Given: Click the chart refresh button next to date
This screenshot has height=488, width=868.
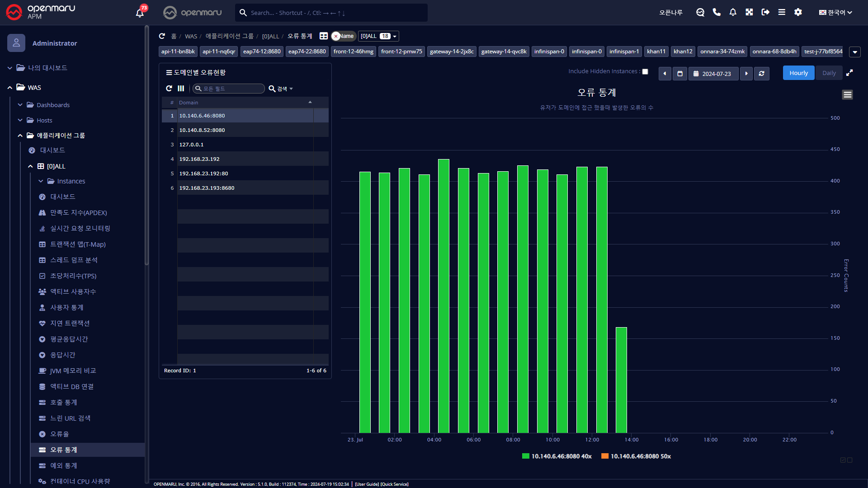Looking at the screenshot, I should [x=762, y=73].
